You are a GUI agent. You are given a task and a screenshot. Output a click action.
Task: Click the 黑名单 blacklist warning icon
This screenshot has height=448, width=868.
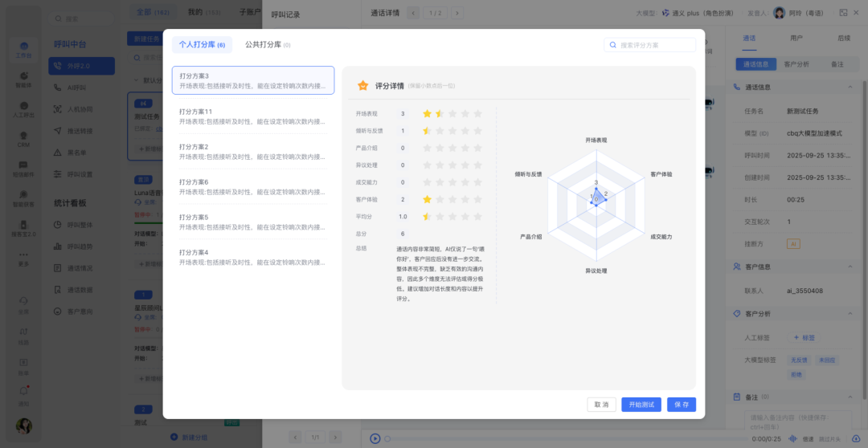coord(59,153)
